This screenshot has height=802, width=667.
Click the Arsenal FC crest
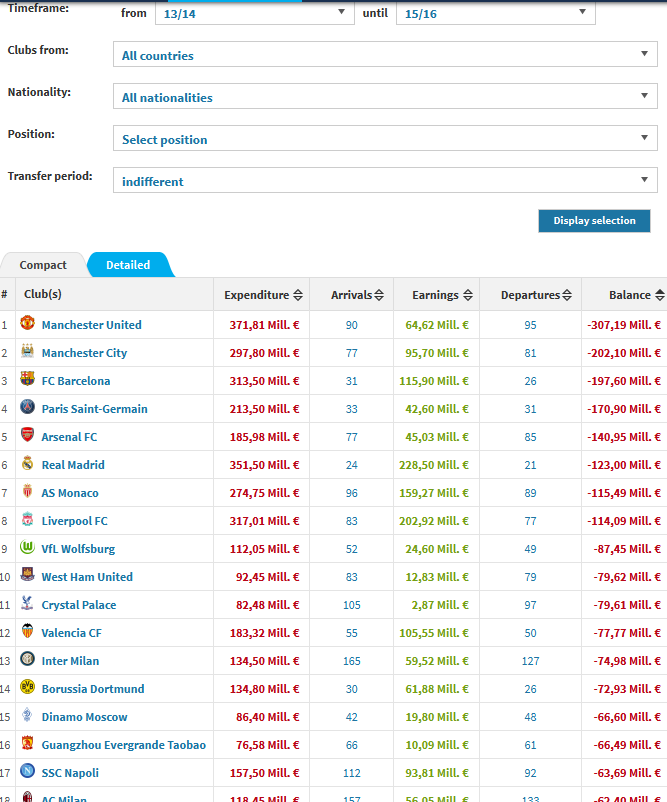pos(28,435)
